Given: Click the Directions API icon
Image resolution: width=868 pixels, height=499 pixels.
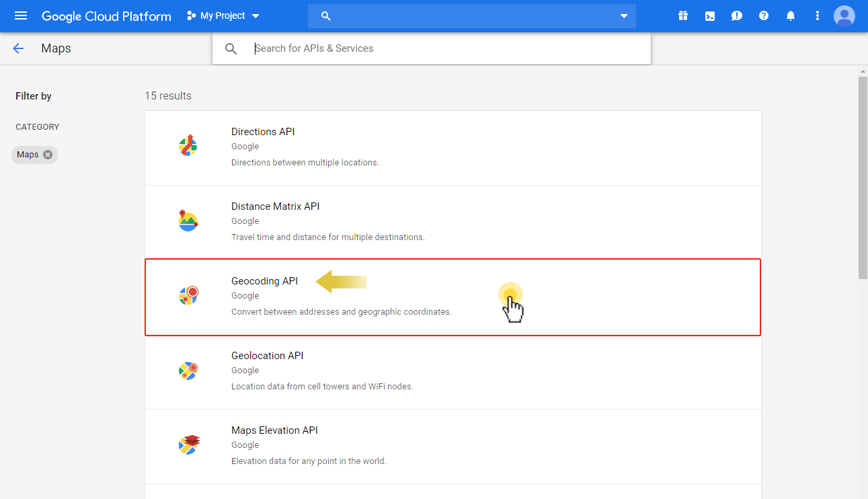Looking at the screenshot, I should click(188, 145).
